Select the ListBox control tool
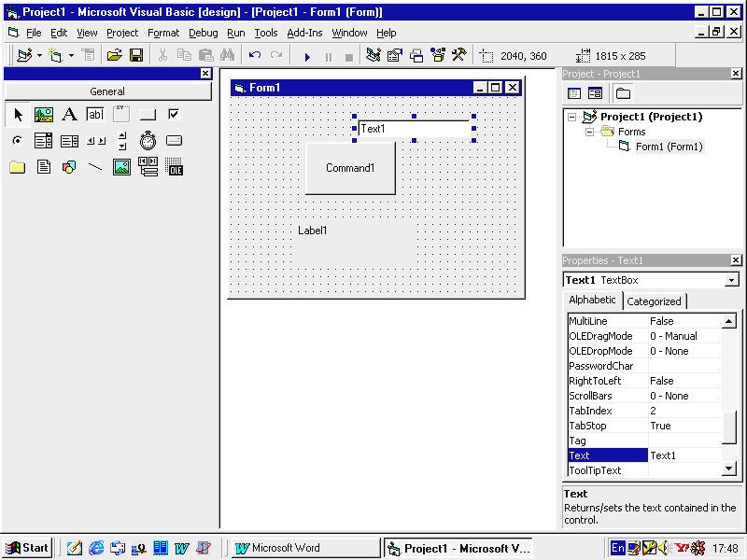747x560 pixels. click(69, 141)
